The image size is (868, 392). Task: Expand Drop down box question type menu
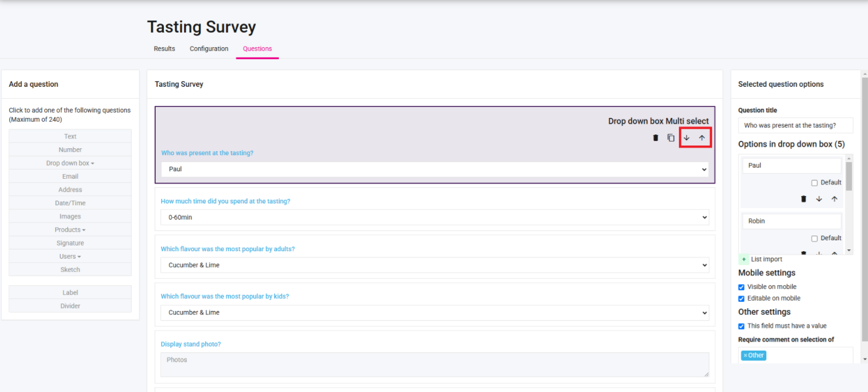[70, 163]
